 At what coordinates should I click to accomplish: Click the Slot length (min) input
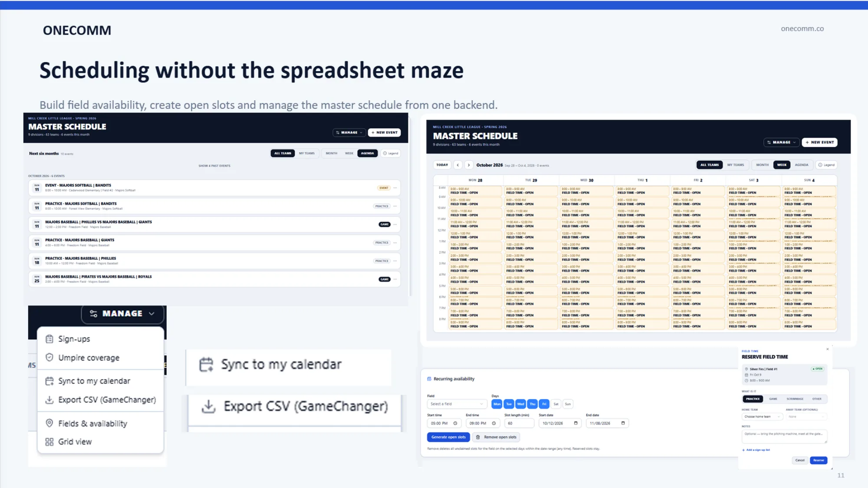click(x=519, y=423)
